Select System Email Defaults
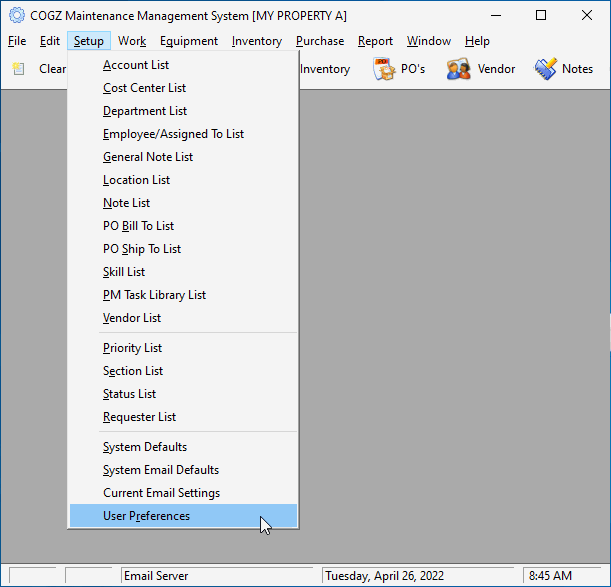Viewport: 611px width, 587px height. point(183,470)
